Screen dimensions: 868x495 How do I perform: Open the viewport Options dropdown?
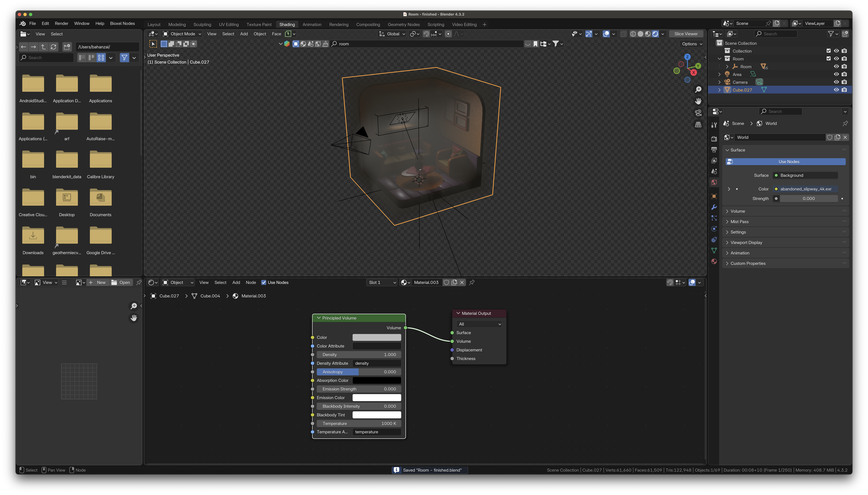point(692,44)
